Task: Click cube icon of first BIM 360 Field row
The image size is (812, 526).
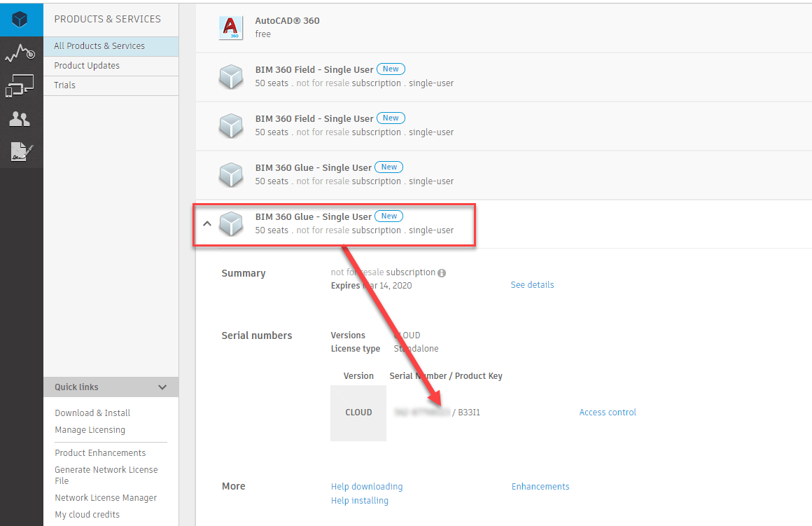Action: pyautogui.click(x=231, y=77)
